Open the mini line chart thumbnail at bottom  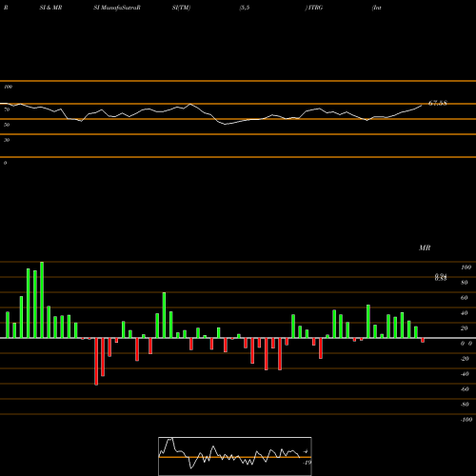235,456
